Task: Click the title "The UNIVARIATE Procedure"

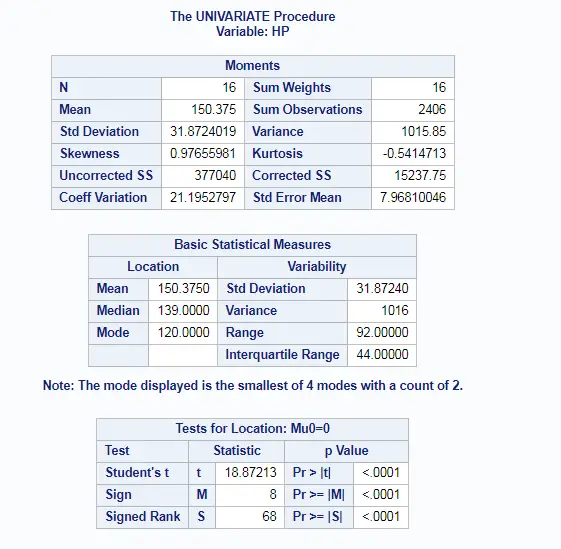Action: (253, 16)
